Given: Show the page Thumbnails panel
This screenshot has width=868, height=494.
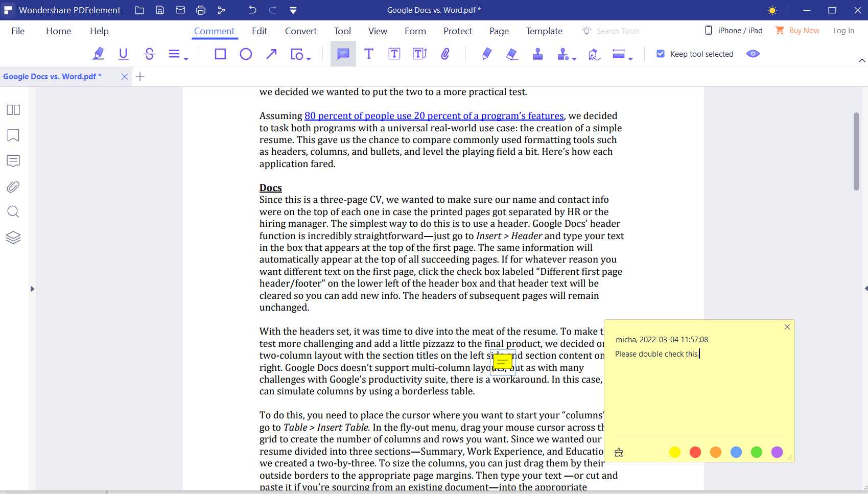Looking at the screenshot, I should coord(13,109).
